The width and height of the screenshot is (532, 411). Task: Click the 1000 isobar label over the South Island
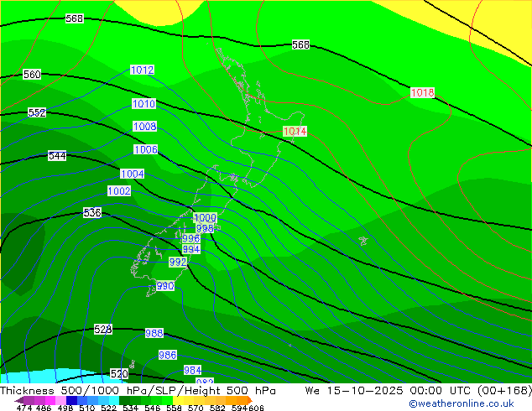205,217
